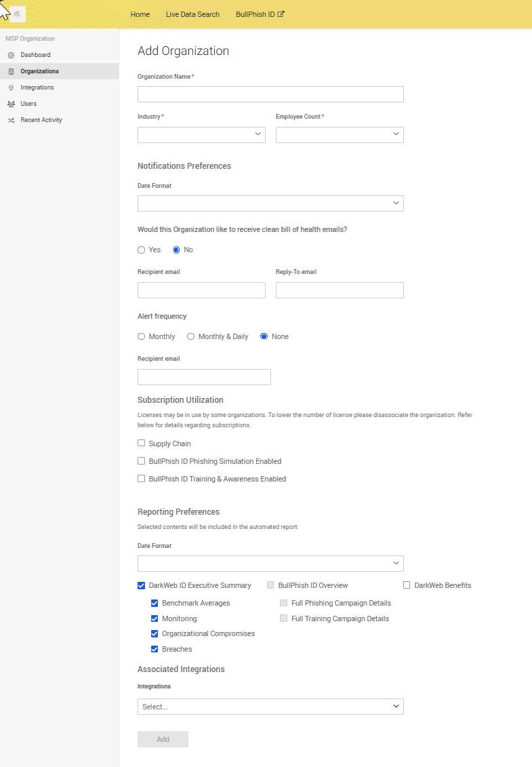532x767 pixels.
Task: Choose Monthly & Daily alert frequency
Action: (x=191, y=336)
